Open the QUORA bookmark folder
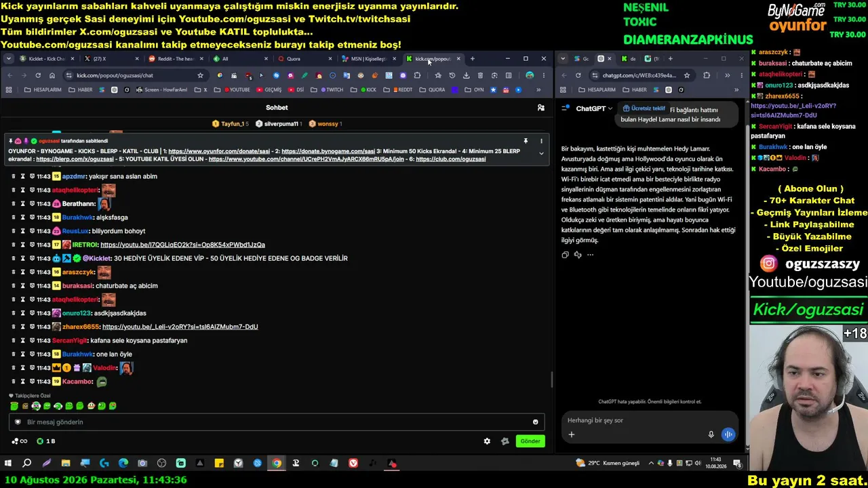This screenshot has height=488, width=868. click(x=433, y=89)
